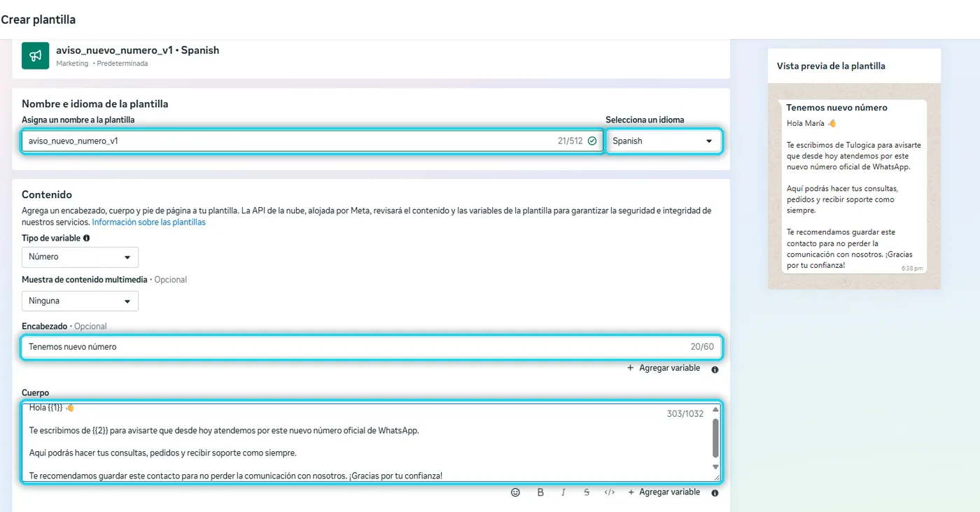This screenshot has height=512, width=980.
Task: Click the body text area scrollbar thumb
Action: (715, 437)
